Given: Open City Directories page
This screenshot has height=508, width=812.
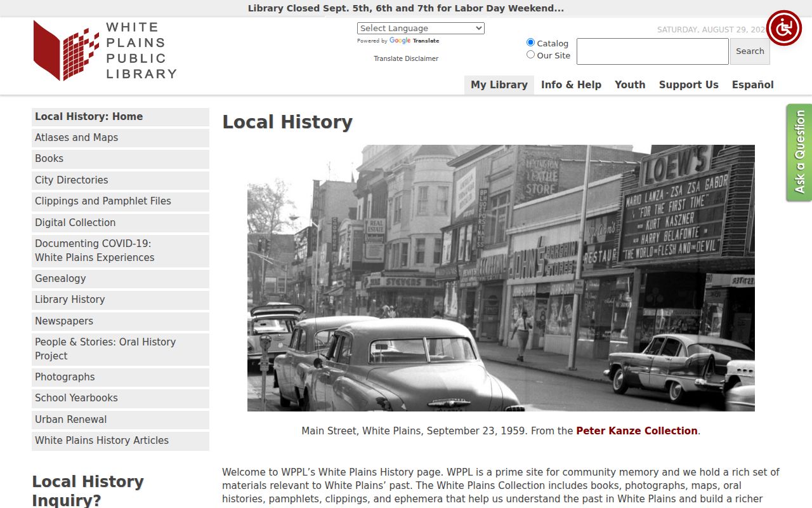Looking at the screenshot, I should pos(121,180).
